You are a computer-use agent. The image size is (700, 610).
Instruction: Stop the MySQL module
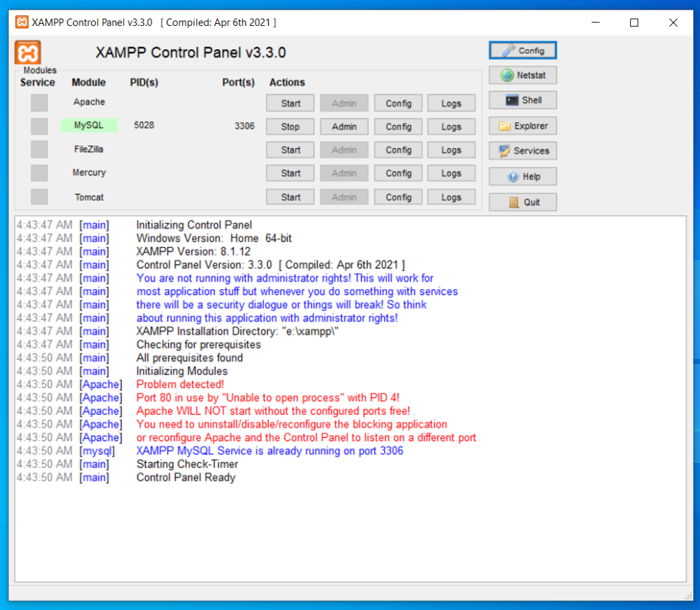(290, 127)
